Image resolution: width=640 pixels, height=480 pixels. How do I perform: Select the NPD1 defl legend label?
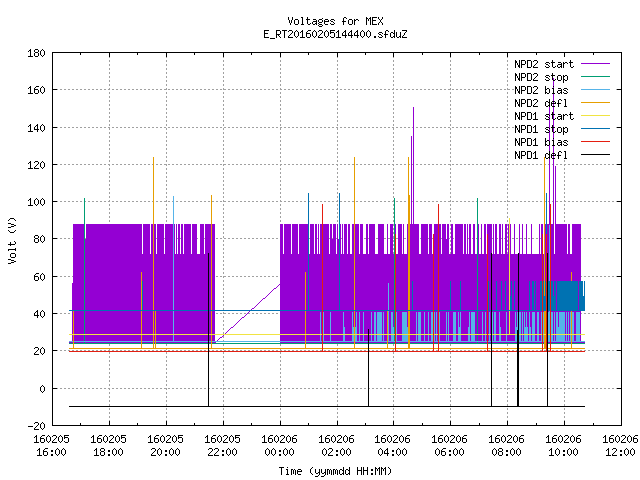(x=541, y=155)
